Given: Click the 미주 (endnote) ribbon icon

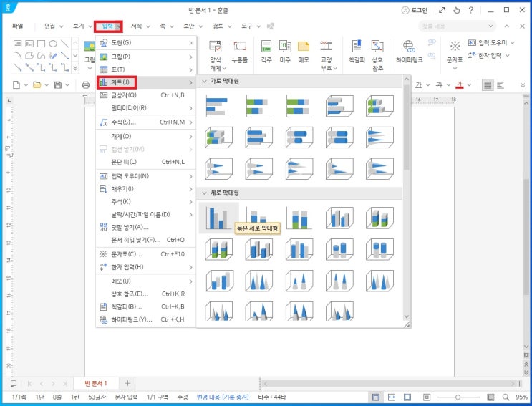Looking at the screenshot, I should (285, 52).
